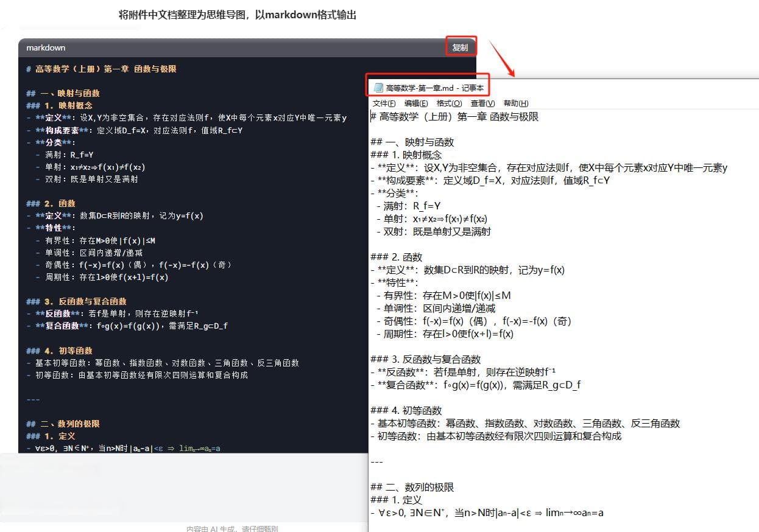Screen dimensions: 759x532
Task: Click the 复制 button on the code block
Action: [460, 47]
